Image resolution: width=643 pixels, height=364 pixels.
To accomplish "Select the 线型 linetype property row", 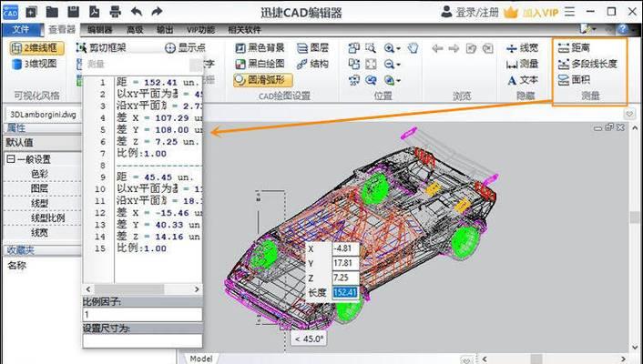I will (42, 203).
